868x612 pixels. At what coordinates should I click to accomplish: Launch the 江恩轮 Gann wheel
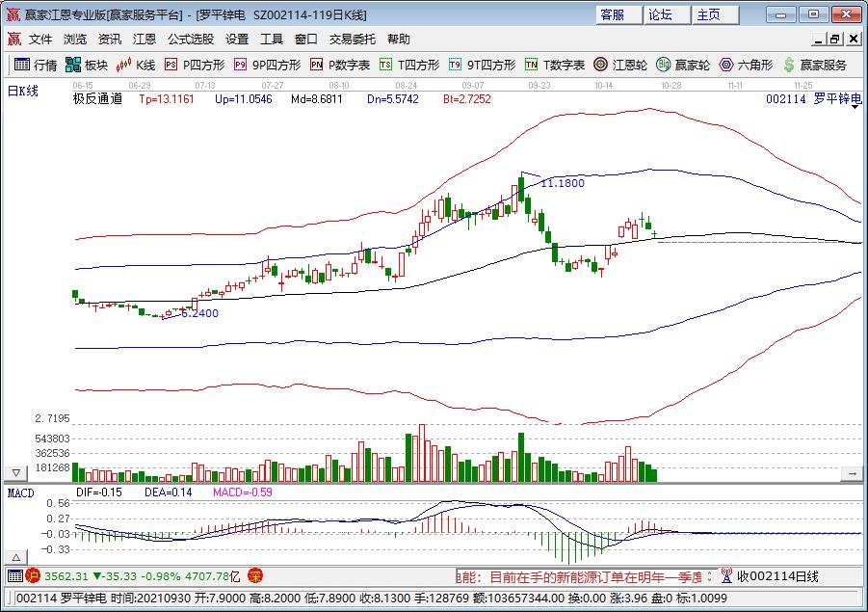pyautogui.click(x=620, y=65)
